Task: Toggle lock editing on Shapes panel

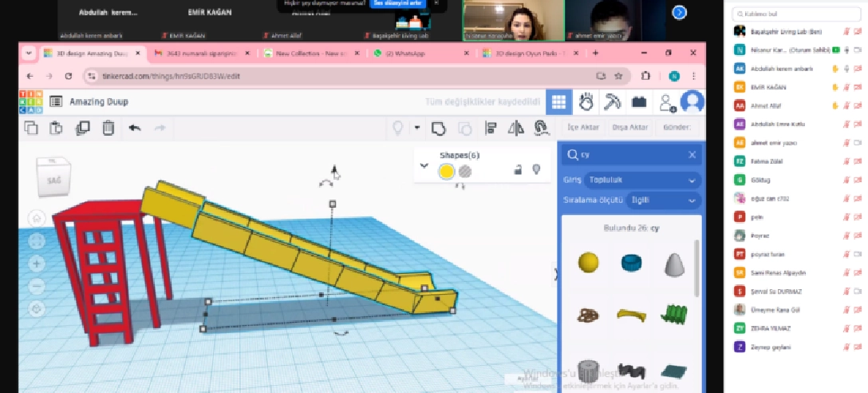Action: (518, 169)
